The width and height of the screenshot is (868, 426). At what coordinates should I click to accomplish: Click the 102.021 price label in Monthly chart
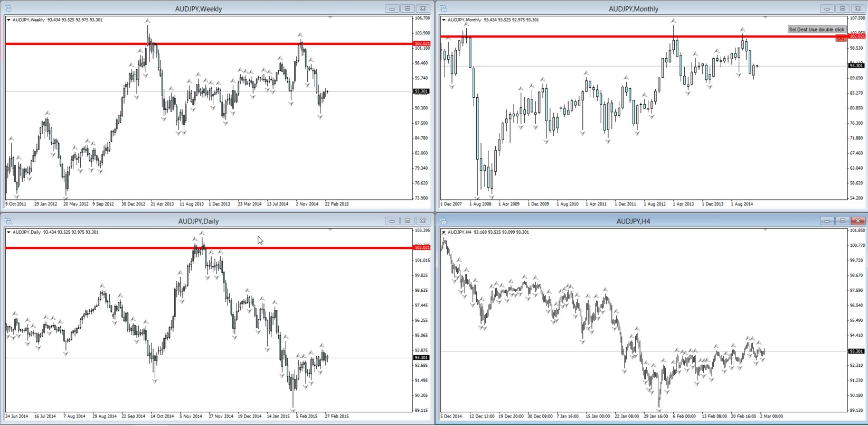point(857,36)
